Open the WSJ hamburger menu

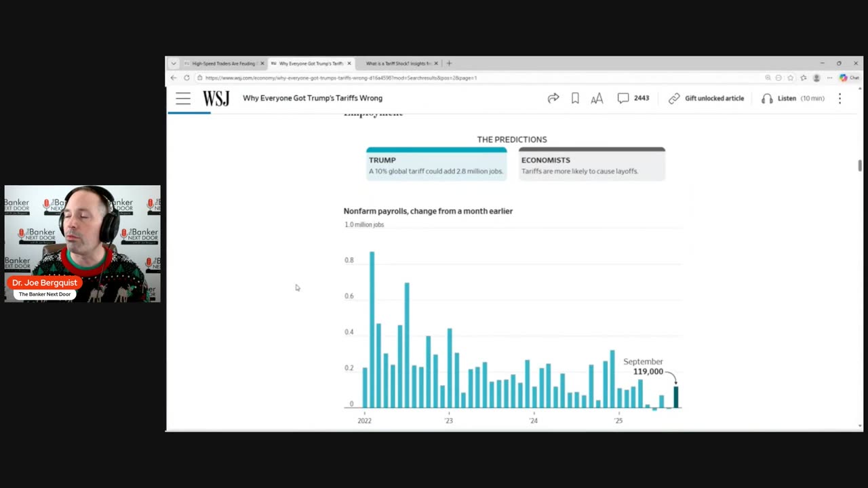click(183, 98)
